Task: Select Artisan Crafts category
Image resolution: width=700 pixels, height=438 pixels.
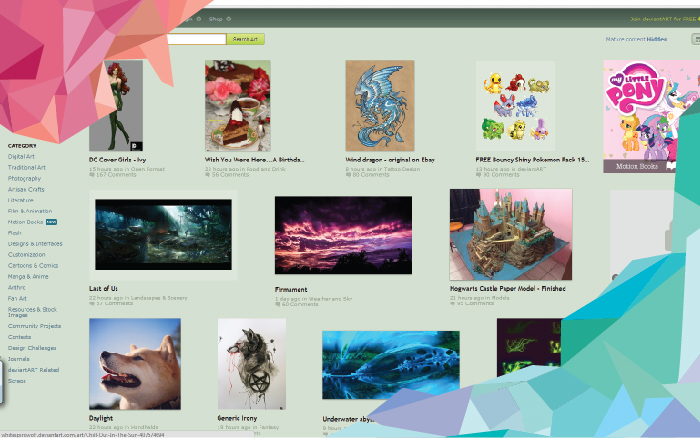Action: [x=26, y=189]
